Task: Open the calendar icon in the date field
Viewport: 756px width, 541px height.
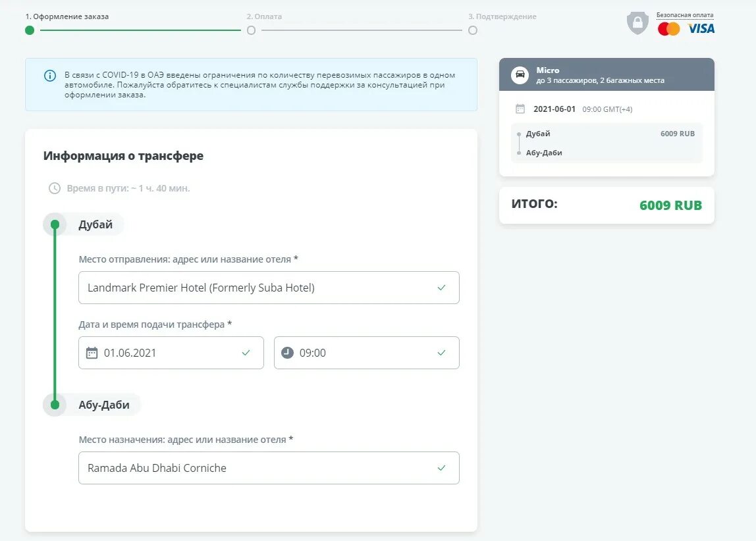Action: pos(92,353)
